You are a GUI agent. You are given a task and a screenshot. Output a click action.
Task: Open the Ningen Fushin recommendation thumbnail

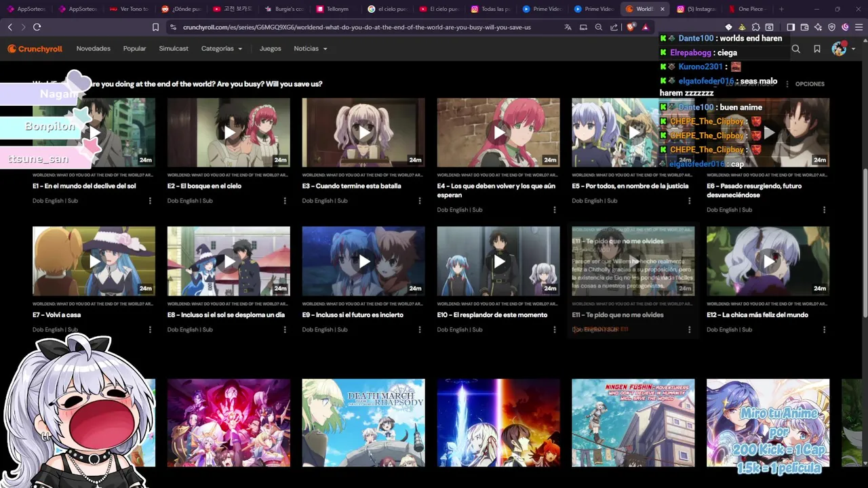coord(633,423)
